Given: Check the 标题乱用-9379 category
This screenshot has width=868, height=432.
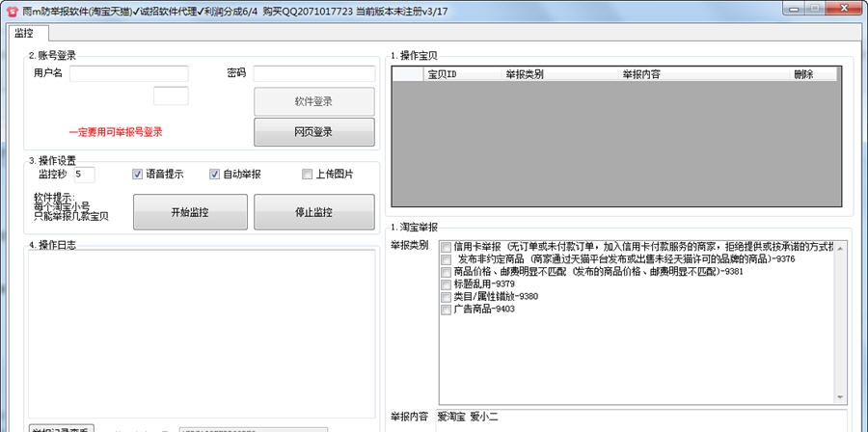Looking at the screenshot, I should pyautogui.click(x=447, y=284).
